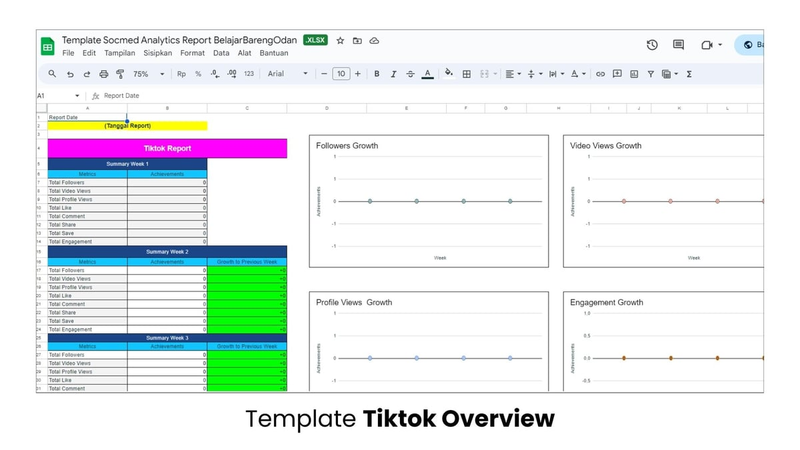Open the Data menu

221,53
